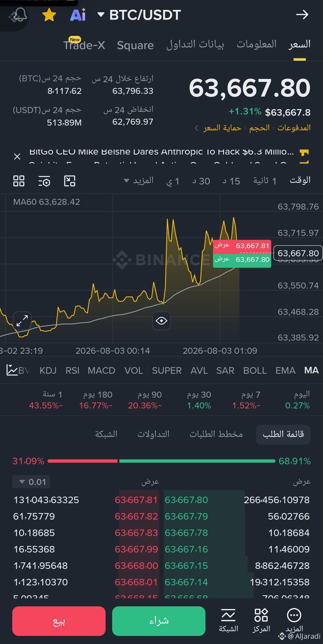
Task: Dismiss the news banner with X
Action: coord(17,156)
